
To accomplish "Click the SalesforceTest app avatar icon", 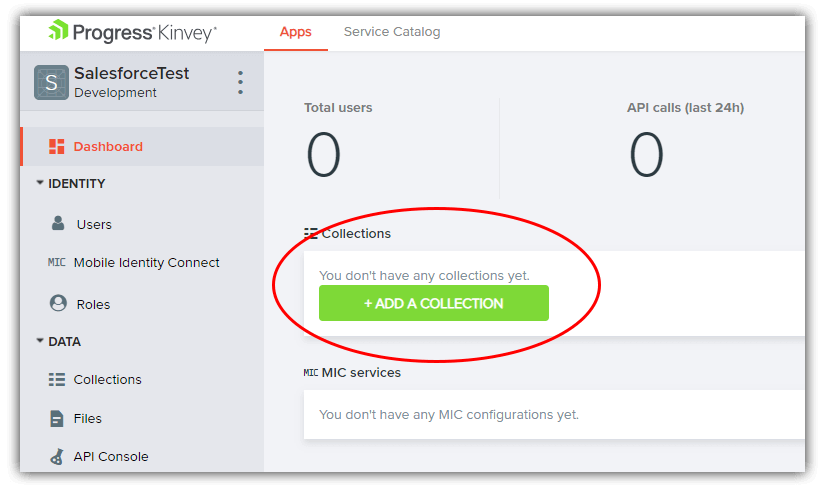I will coord(51,83).
